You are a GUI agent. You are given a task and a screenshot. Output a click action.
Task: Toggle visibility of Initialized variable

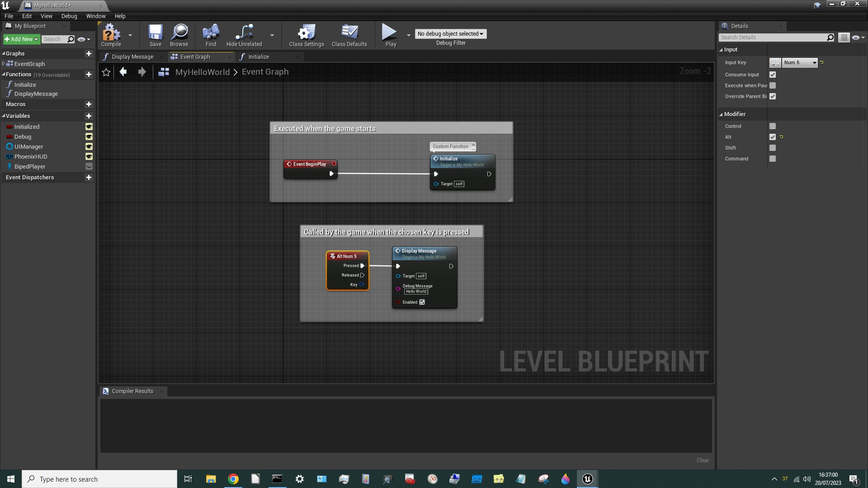click(89, 127)
